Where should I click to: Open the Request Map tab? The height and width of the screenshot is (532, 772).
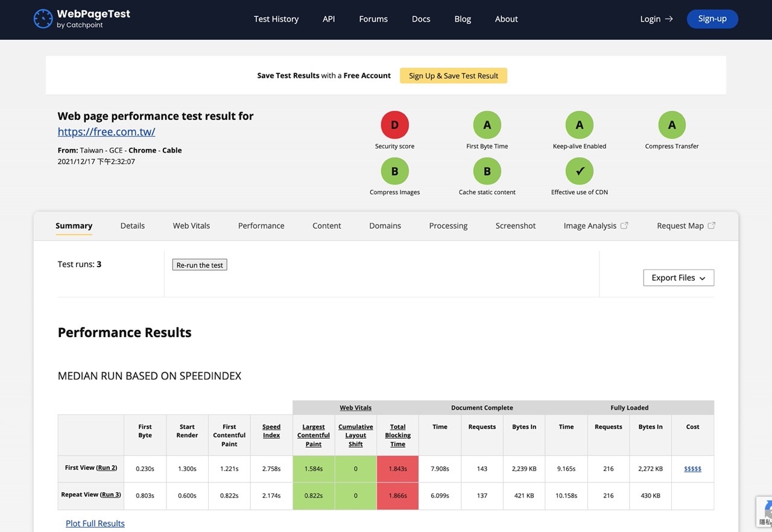click(686, 226)
